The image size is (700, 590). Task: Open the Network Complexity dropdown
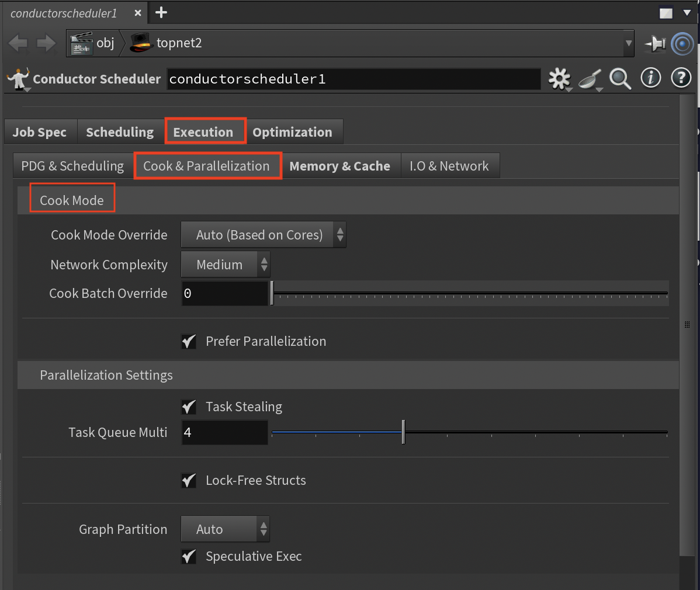(x=226, y=265)
